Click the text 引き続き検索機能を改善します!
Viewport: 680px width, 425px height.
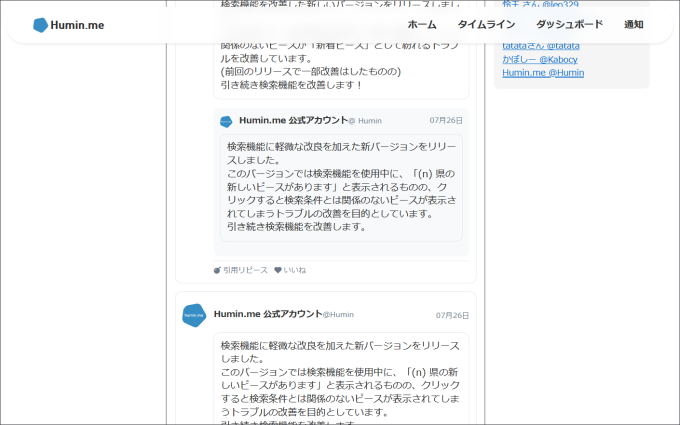point(291,85)
